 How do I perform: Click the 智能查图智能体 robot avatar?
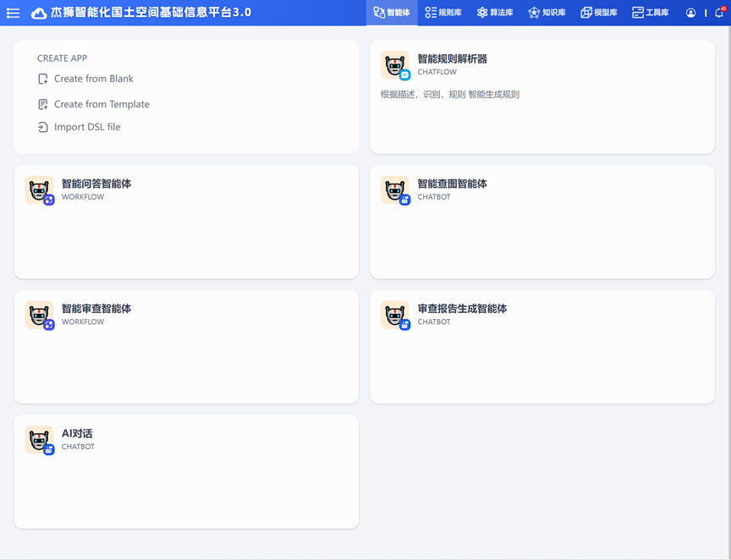pos(395,189)
